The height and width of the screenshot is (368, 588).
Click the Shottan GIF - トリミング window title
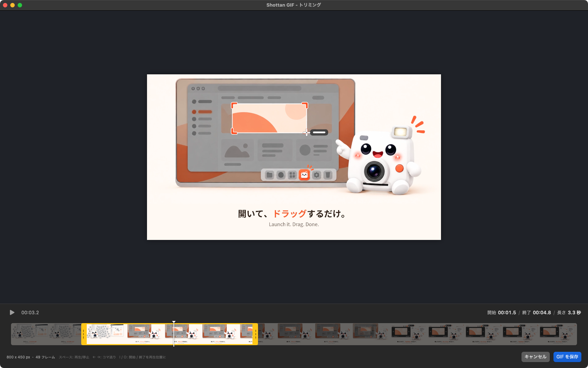(x=294, y=5)
